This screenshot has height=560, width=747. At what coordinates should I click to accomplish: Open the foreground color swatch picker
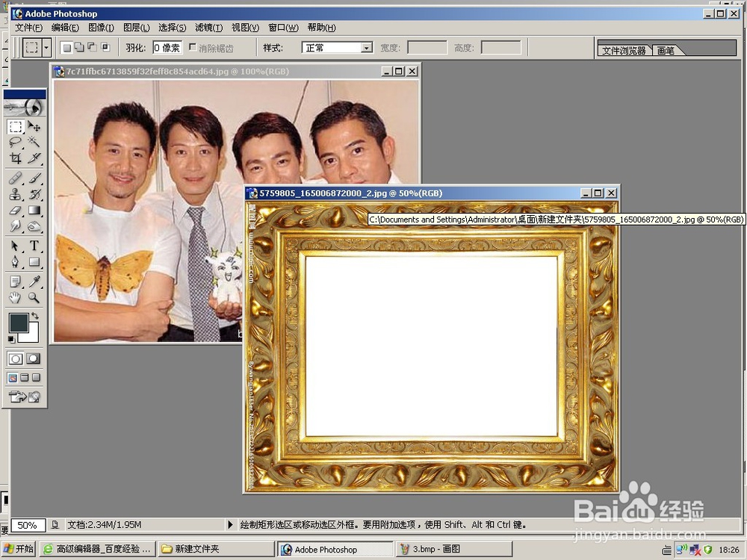click(19, 323)
